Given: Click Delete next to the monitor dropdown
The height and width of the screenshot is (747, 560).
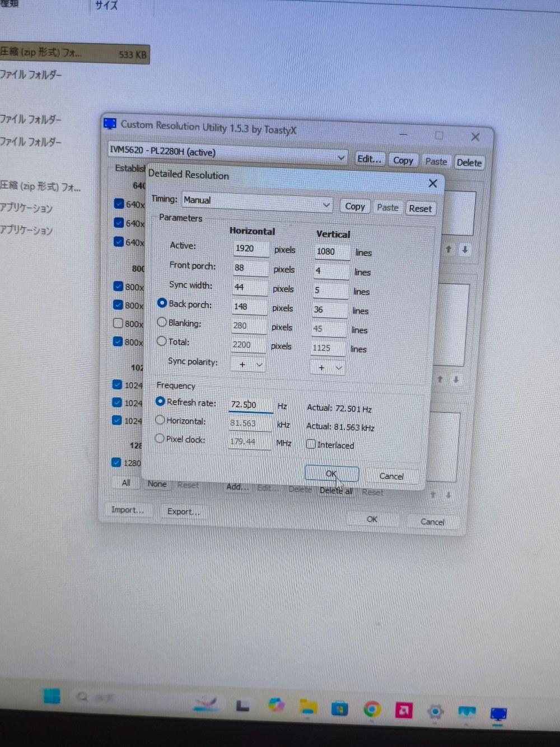Looking at the screenshot, I should click(x=469, y=163).
